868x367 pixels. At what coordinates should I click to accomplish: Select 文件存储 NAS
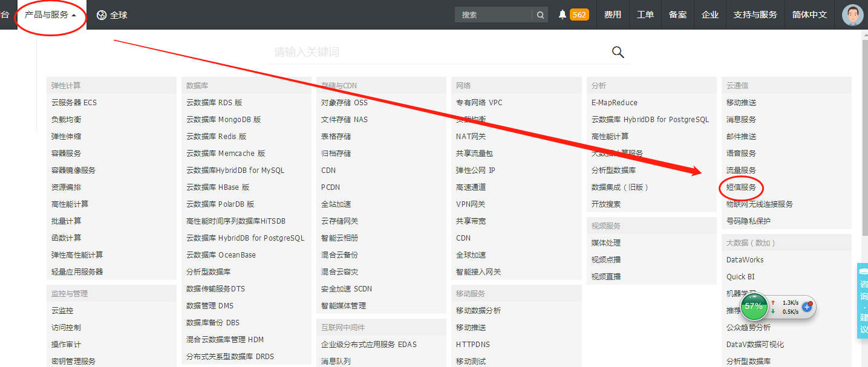pos(344,120)
